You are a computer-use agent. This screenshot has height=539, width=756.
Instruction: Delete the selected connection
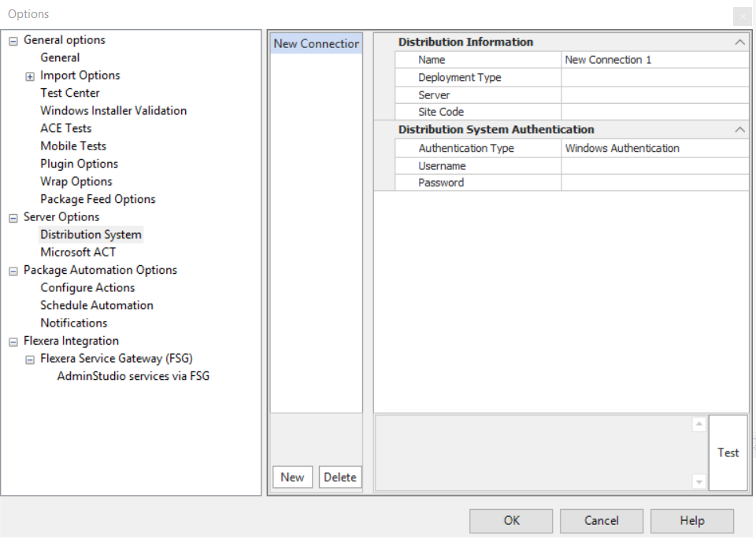click(340, 477)
